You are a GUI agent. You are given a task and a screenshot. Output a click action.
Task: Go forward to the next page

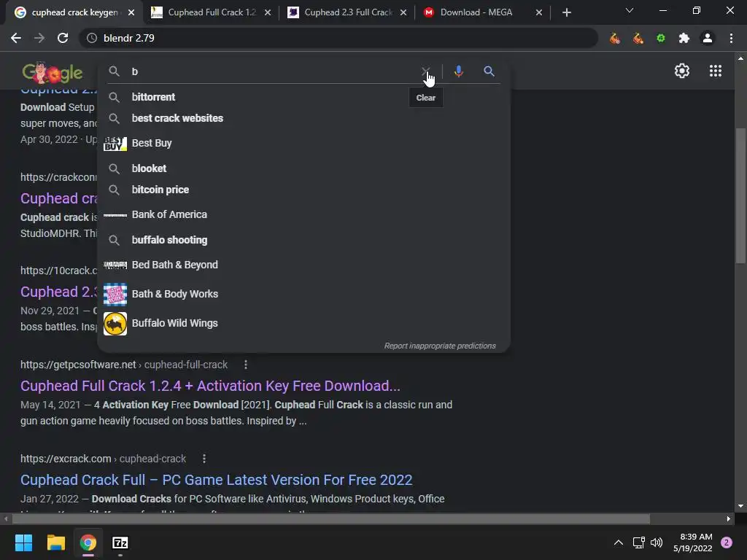(x=39, y=38)
